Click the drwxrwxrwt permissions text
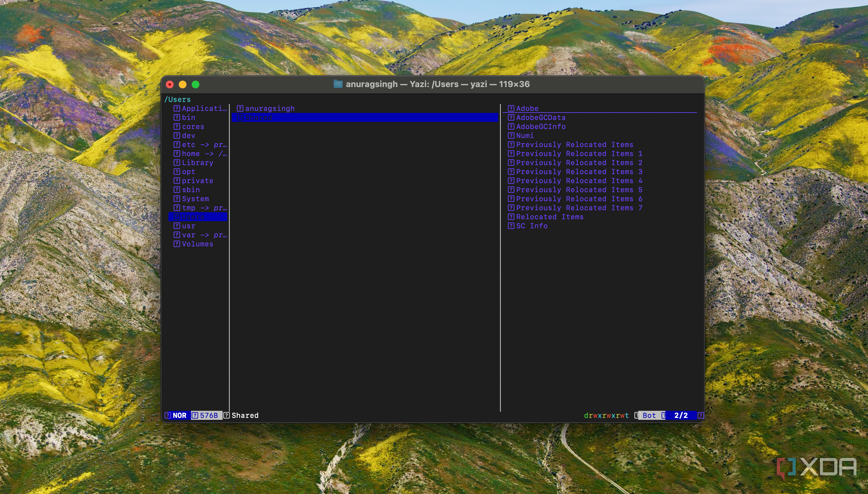The image size is (868, 494). pos(606,416)
